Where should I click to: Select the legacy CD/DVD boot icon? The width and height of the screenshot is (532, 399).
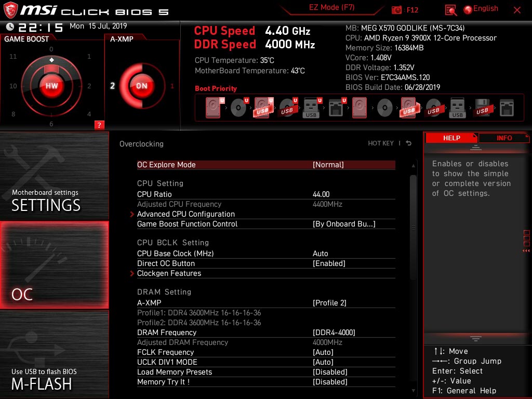[x=385, y=108]
